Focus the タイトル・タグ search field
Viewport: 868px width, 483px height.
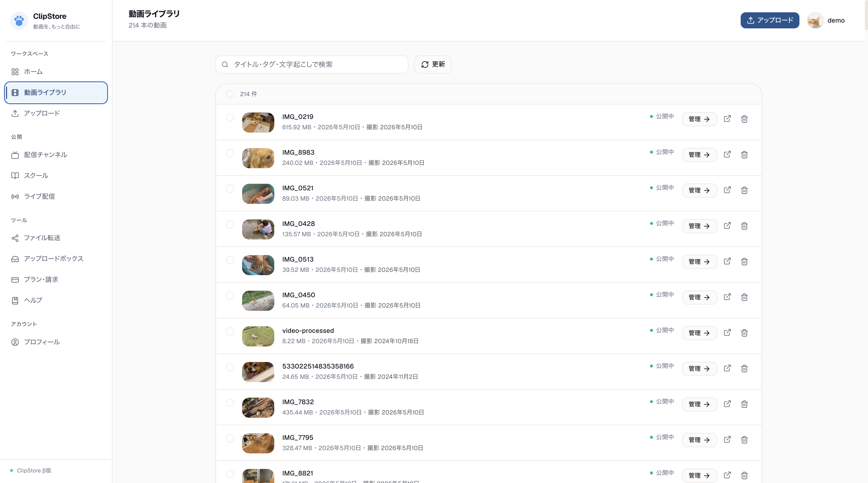click(312, 64)
